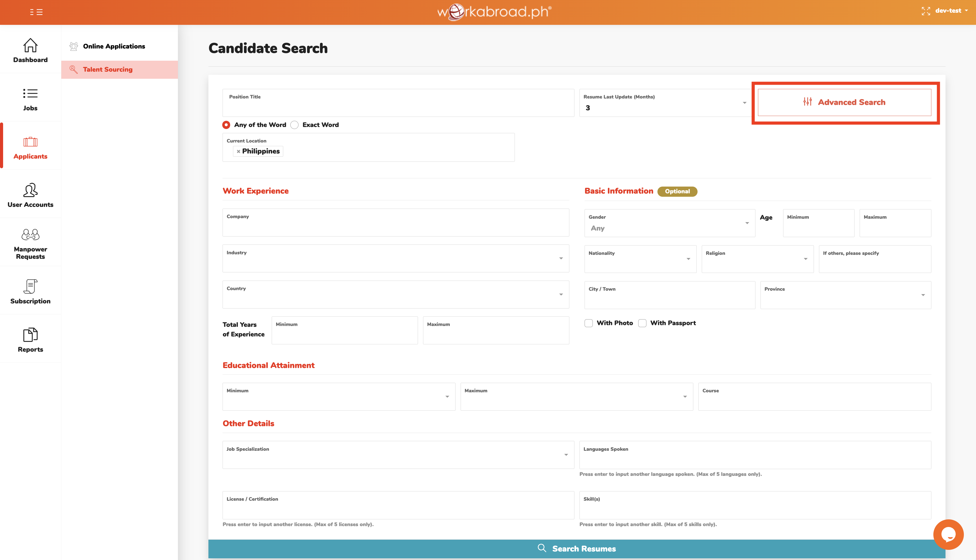
Task: Click the Advanced Search button
Action: [x=844, y=102]
